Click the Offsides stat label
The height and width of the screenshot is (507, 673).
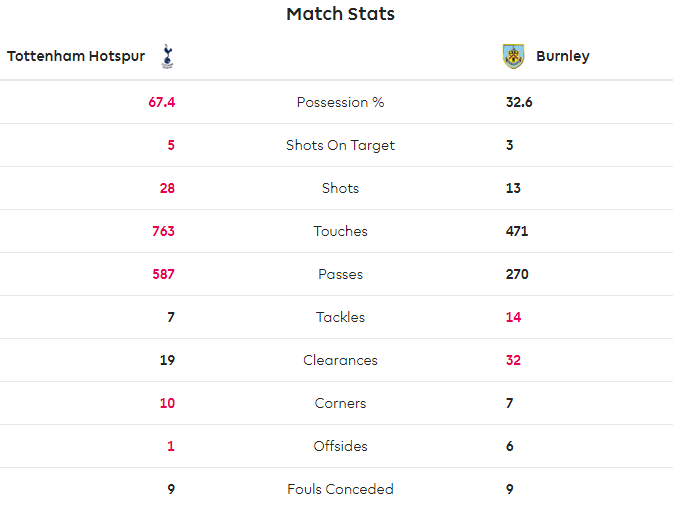point(340,446)
